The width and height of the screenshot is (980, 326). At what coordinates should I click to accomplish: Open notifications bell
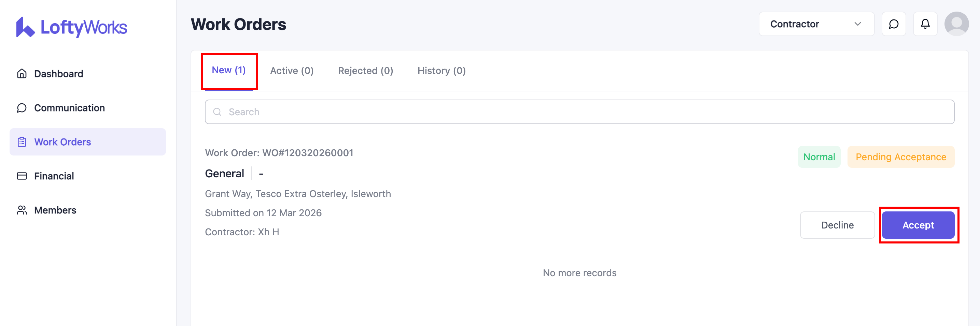pyautogui.click(x=925, y=24)
